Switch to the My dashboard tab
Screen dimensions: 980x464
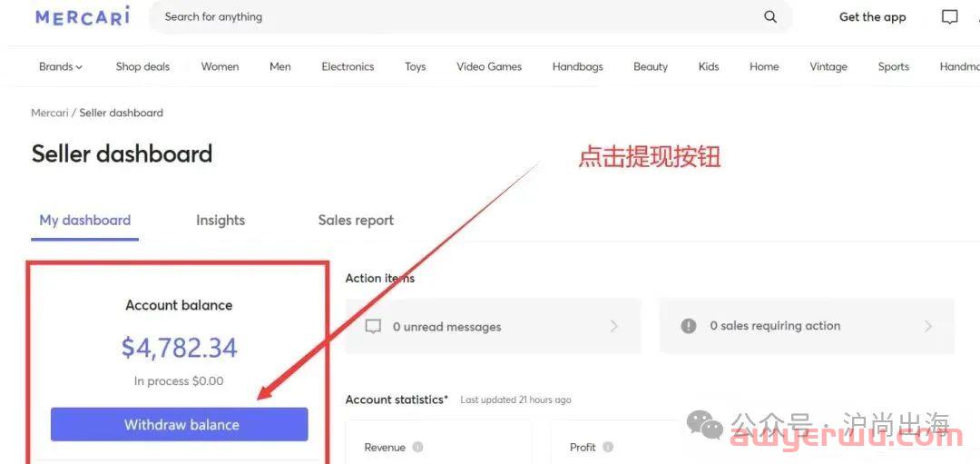[x=85, y=221]
